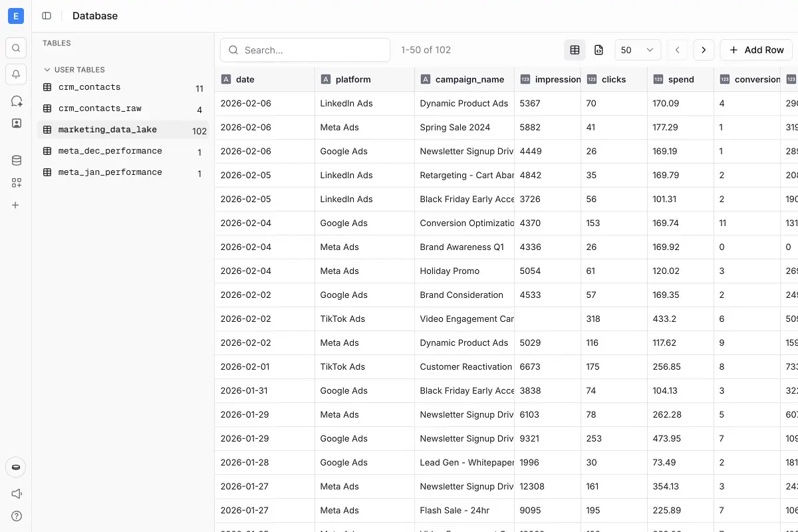Collapse the sidebar with the panel toggle
The height and width of the screenshot is (532, 798).
click(x=46, y=15)
